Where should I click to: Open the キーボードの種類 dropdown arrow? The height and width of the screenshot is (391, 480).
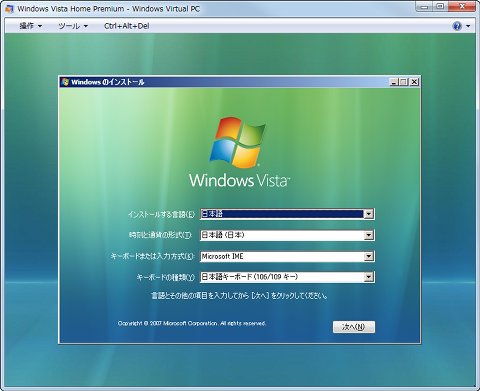coord(368,277)
